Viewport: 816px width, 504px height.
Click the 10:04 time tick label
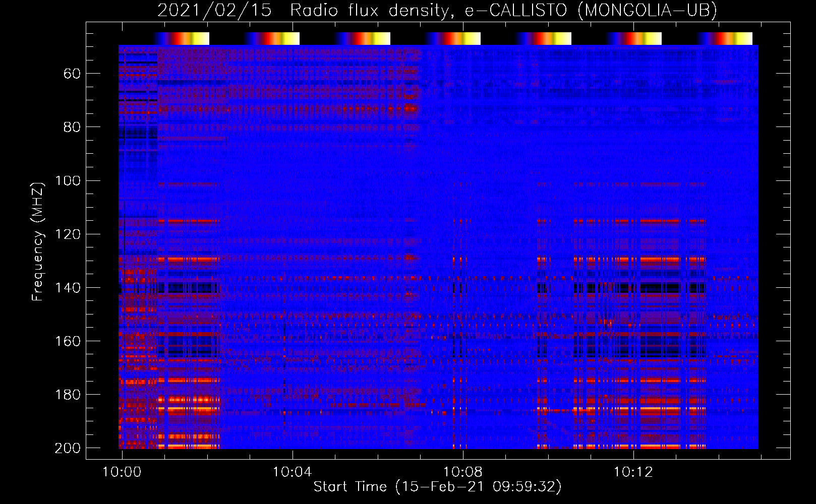coord(293,472)
